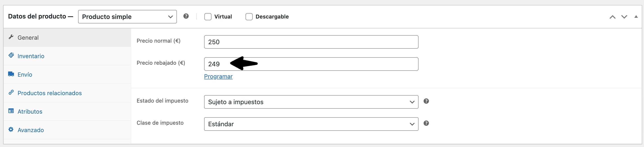Image resolution: width=644 pixels, height=147 pixels.
Task: Click help icon beside product type selector
Action: point(186,16)
